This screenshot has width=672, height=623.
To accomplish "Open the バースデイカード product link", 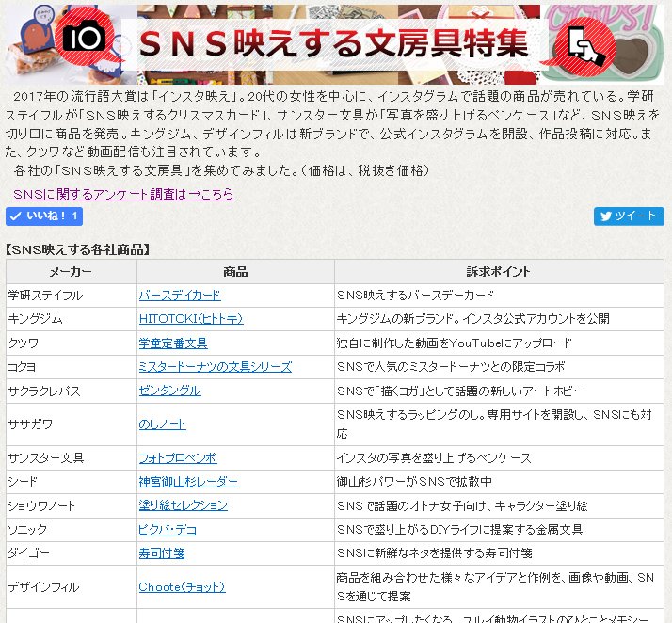I will click(180, 296).
